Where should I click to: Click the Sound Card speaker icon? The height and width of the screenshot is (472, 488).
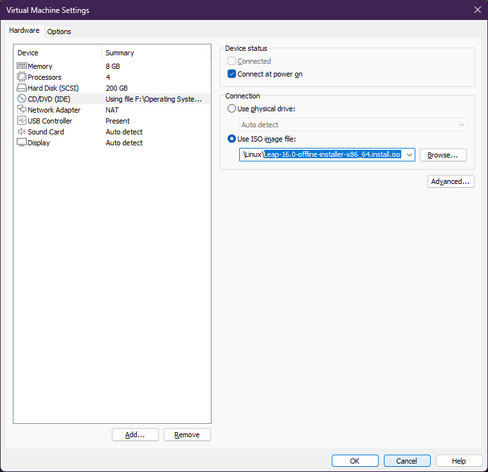21,131
